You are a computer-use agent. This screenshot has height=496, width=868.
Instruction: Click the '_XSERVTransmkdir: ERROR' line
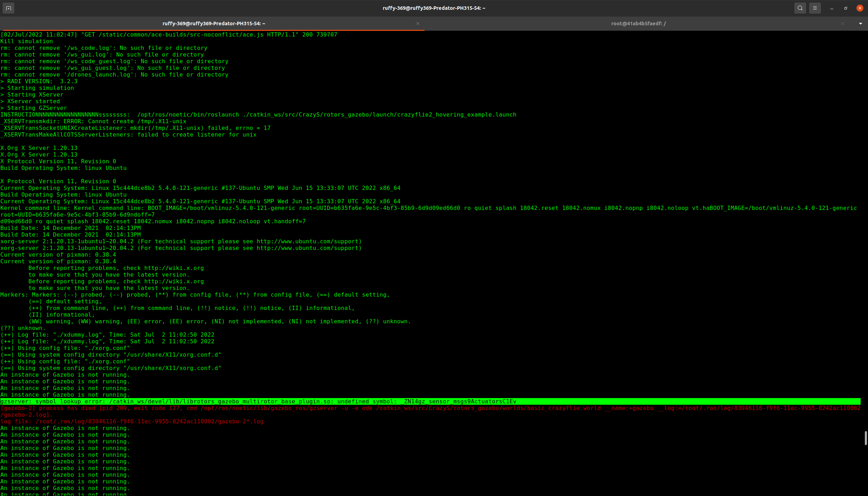(x=93, y=121)
